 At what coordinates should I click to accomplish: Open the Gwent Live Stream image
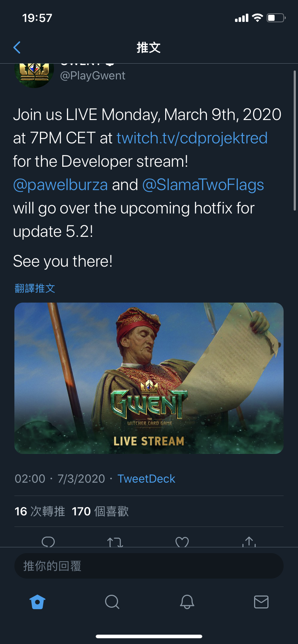(149, 378)
